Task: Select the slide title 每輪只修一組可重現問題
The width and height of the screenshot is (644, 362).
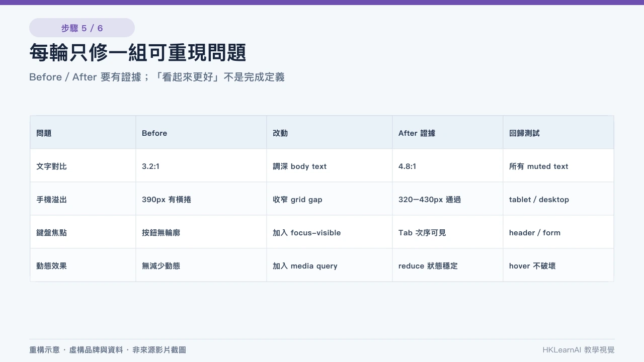Action: 137,53
